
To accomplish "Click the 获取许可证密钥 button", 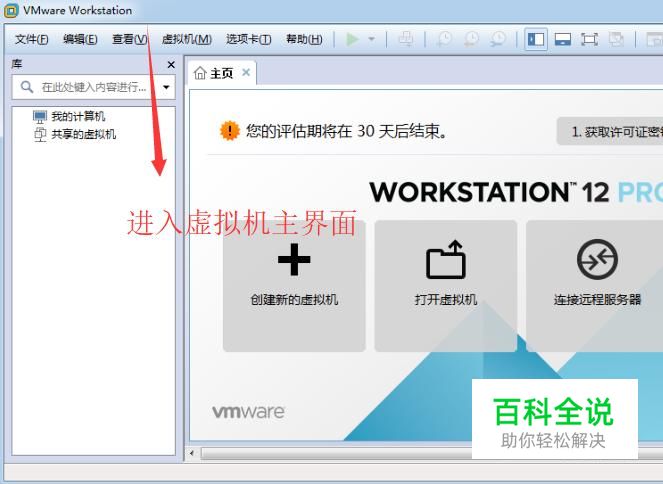I will pyautogui.click(x=610, y=131).
